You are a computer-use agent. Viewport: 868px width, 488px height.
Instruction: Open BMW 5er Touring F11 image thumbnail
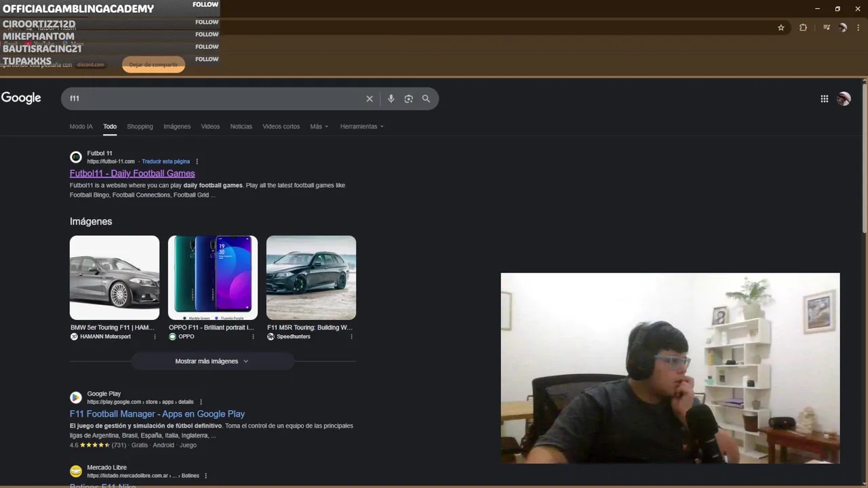point(115,278)
